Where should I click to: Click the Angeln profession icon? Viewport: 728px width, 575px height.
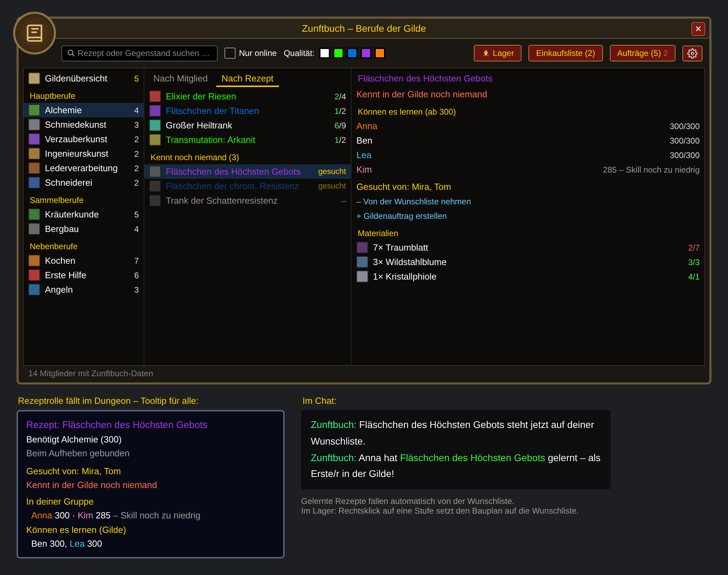pos(34,290)
